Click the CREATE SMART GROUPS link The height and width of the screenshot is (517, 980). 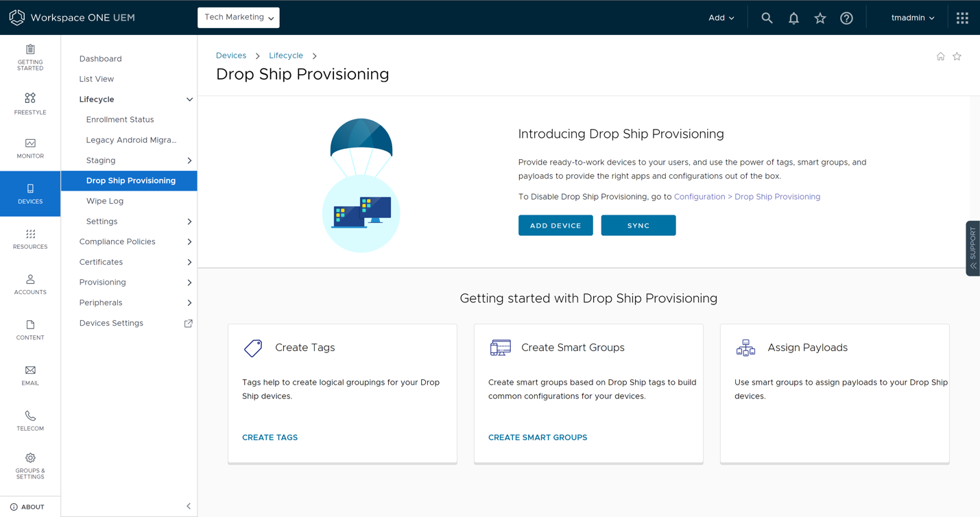[538, 437]
